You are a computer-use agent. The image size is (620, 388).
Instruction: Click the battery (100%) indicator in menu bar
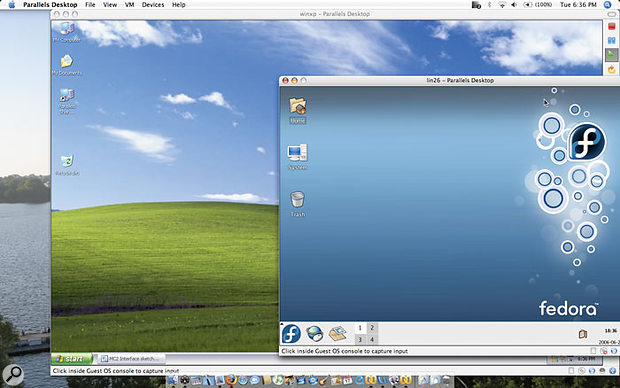click(x=538, y=5)
